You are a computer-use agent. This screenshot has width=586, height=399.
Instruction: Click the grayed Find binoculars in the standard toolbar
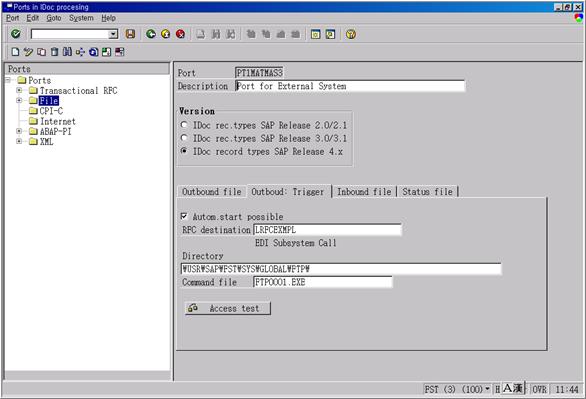216,34
